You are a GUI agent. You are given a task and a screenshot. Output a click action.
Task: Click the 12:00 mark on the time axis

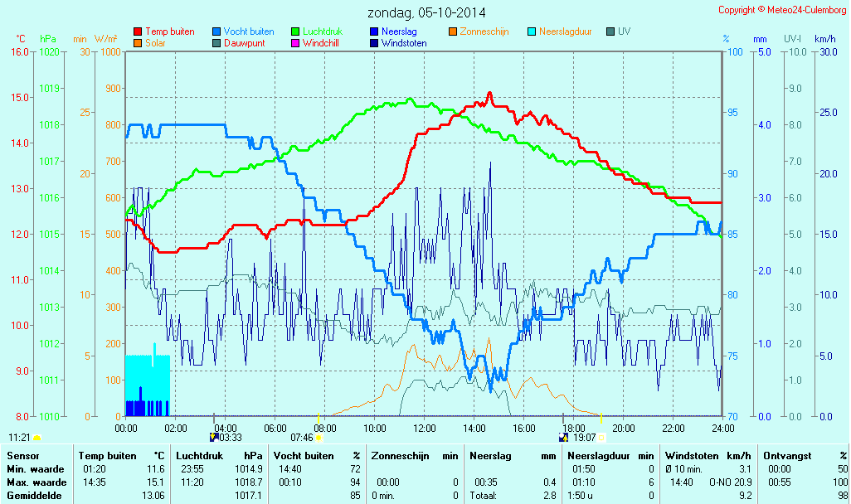424,428
